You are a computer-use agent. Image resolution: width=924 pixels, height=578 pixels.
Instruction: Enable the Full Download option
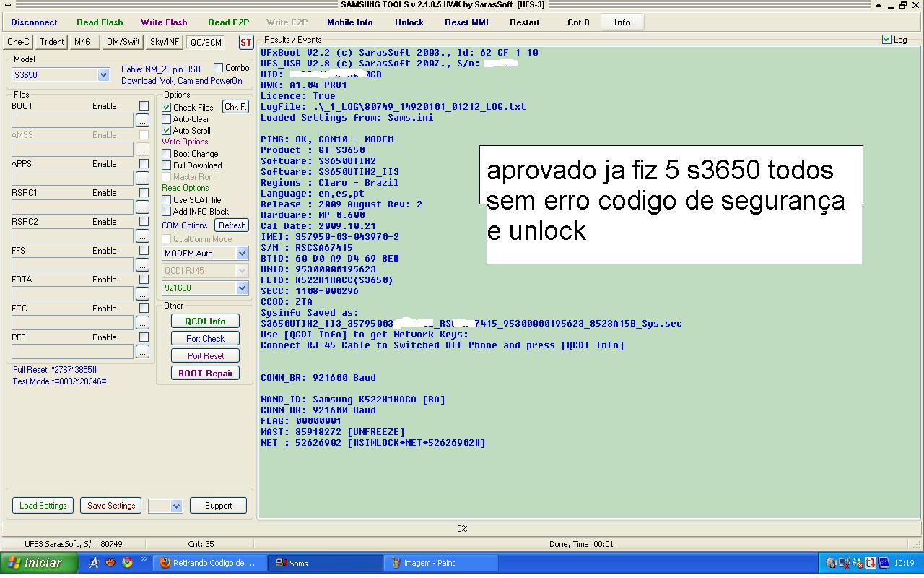coord(166,165)
